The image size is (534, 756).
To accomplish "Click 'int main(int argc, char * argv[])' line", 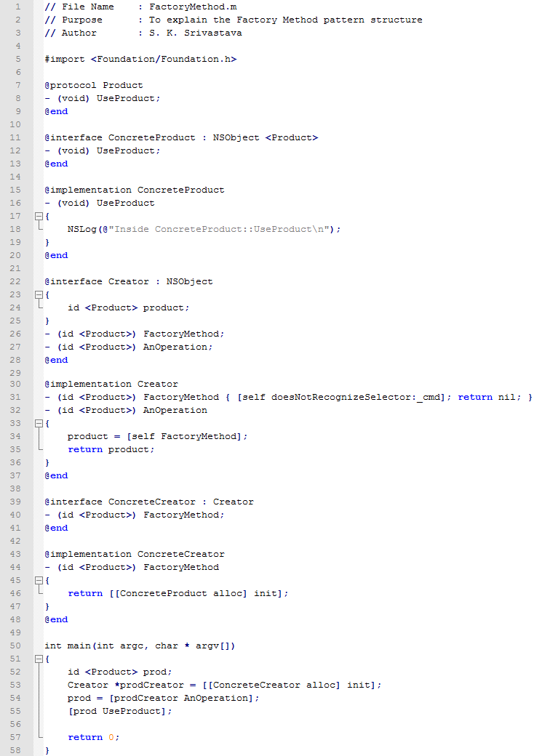I will (140, 646).
